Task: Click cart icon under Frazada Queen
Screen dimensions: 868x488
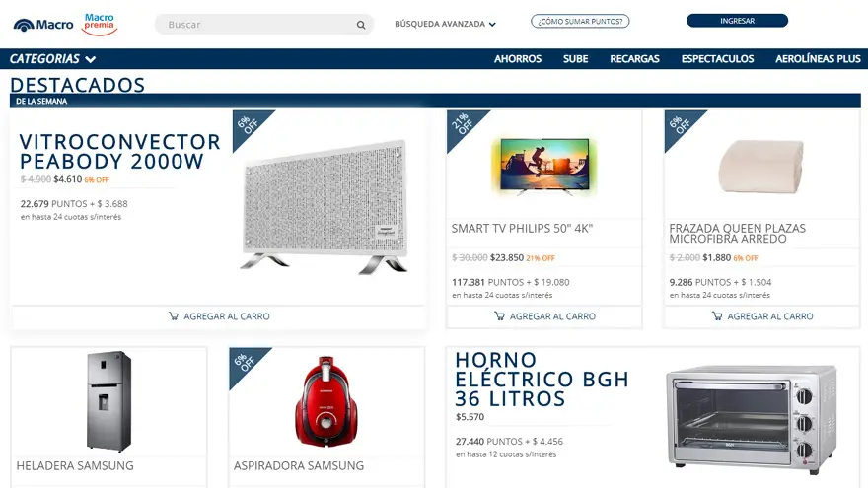Action: pos(717,315)
